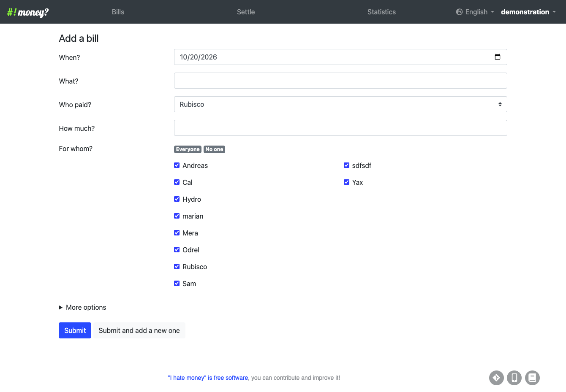Open the Who paid dropdown

pos(340,104)
